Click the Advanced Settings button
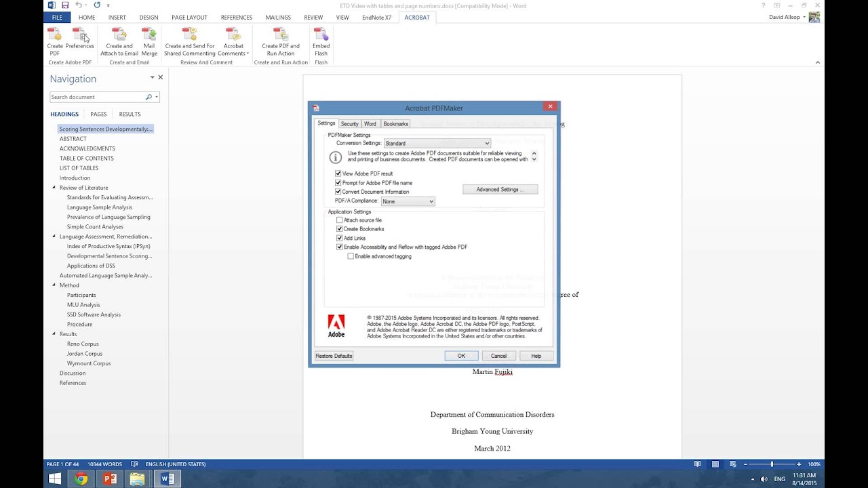 click(500, 190)
